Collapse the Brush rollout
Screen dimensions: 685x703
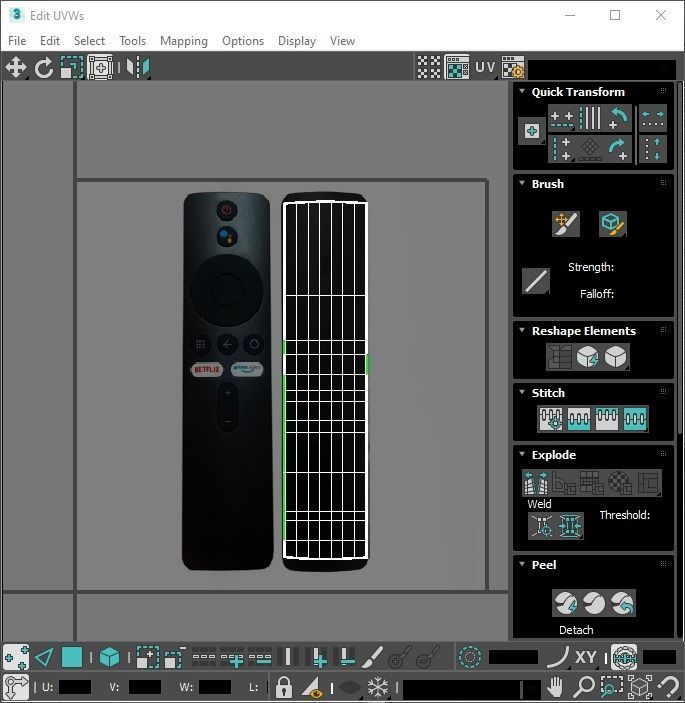click(522, 183)
